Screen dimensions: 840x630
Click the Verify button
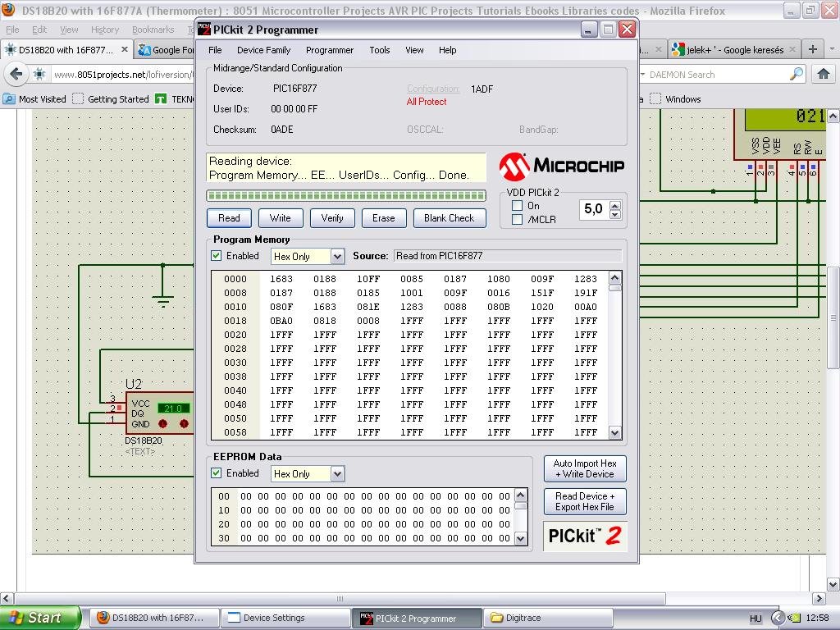[x=332, y=218]
